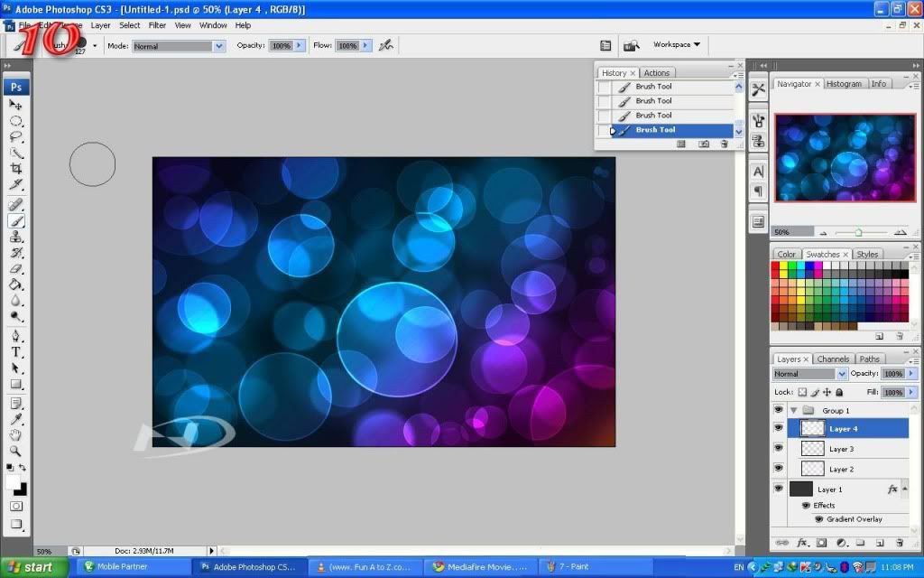Open the Workspace dropdown
924x578 pixels.
pos(677,45)
